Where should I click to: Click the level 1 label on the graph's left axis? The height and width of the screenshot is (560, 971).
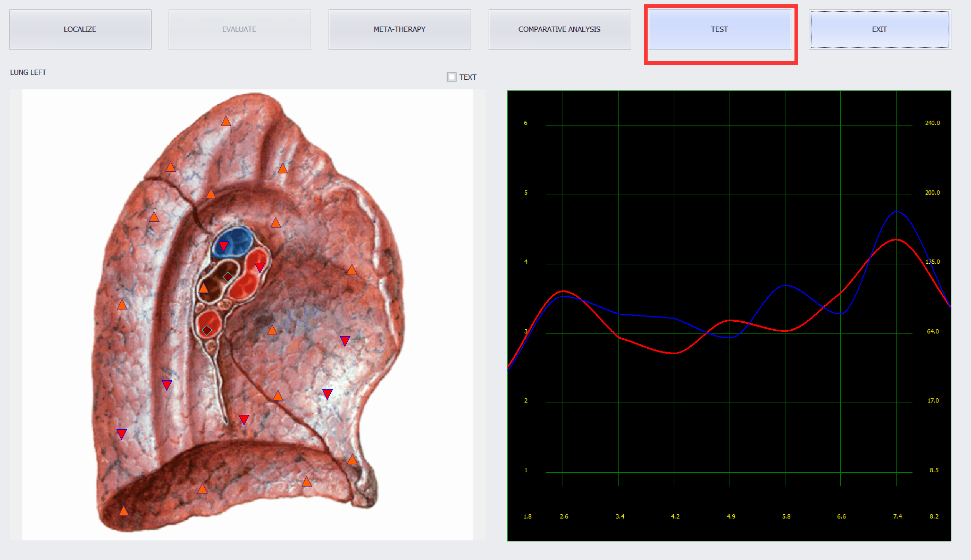coord(526,470)
